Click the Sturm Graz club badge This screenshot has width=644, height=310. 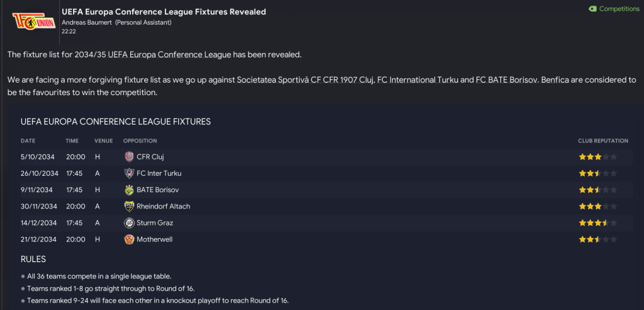tap(130, 222)
